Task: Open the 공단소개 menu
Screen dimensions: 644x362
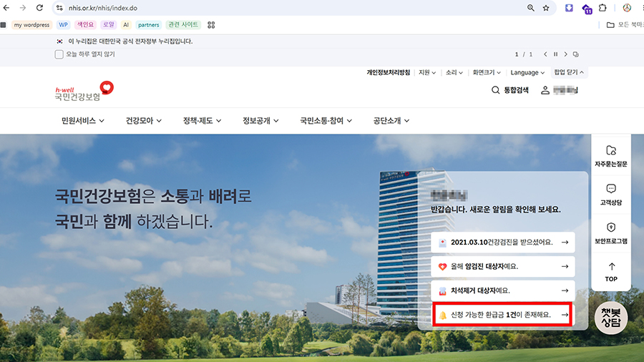Action: tap(391, 121)
